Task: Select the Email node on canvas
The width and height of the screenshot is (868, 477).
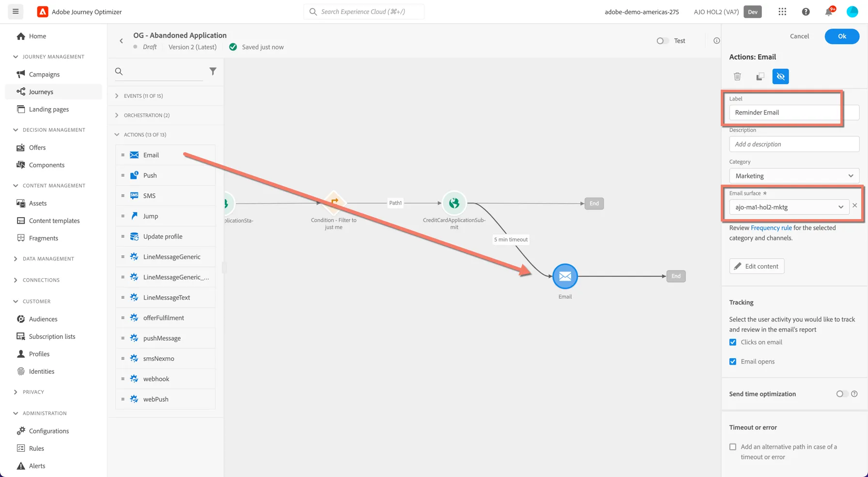Action: pos(565,276)
